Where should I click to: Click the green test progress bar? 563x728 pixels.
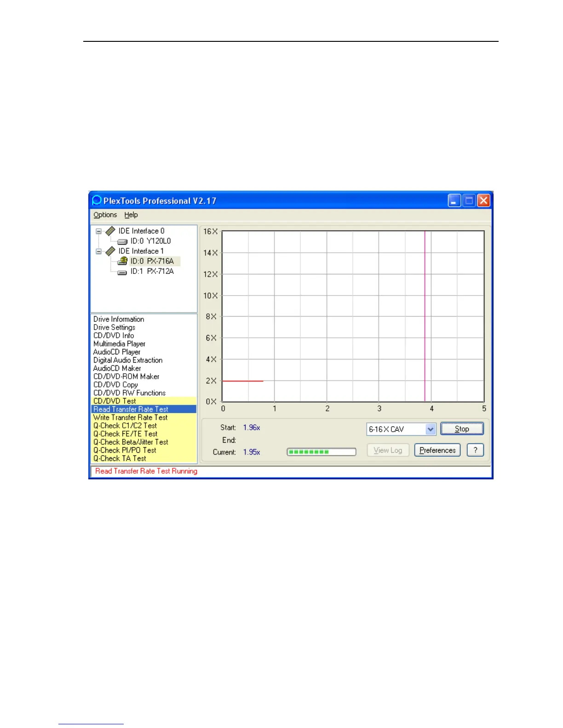point(322,452)
